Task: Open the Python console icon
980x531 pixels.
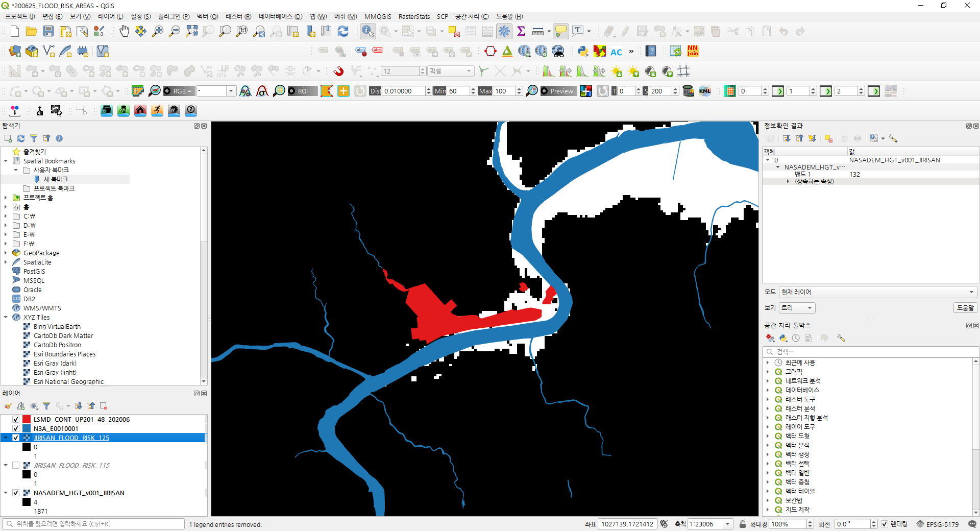Action: pyautogui.click(x=583, y=51)
